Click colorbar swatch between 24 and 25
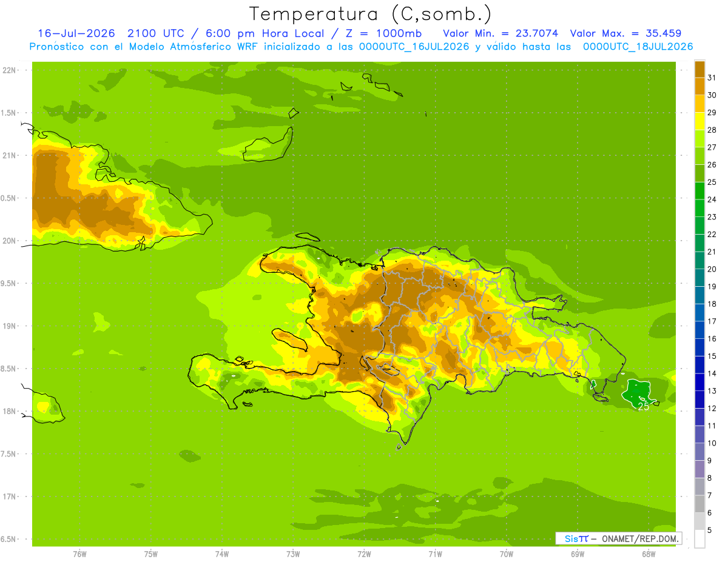The width and height of the screenshot is (728, 562). click(699, 191)
